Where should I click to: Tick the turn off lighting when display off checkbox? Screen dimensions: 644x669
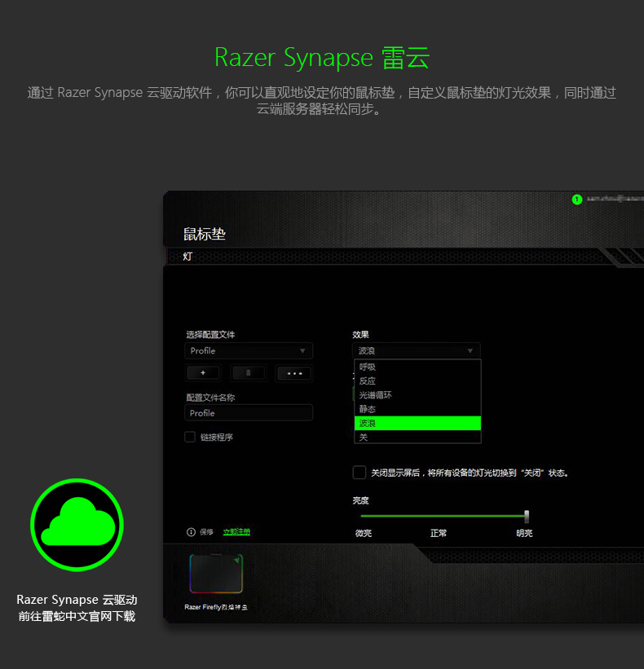[x=359, y=473]
